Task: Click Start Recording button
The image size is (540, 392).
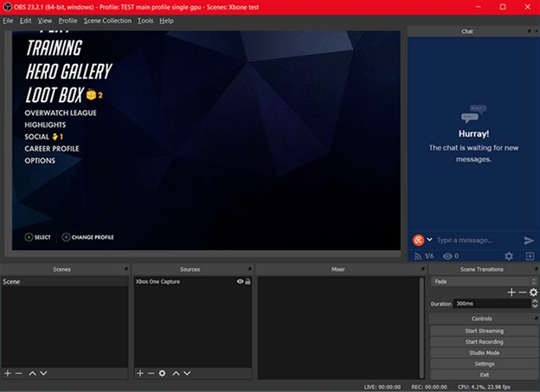Action: [485, 342]
